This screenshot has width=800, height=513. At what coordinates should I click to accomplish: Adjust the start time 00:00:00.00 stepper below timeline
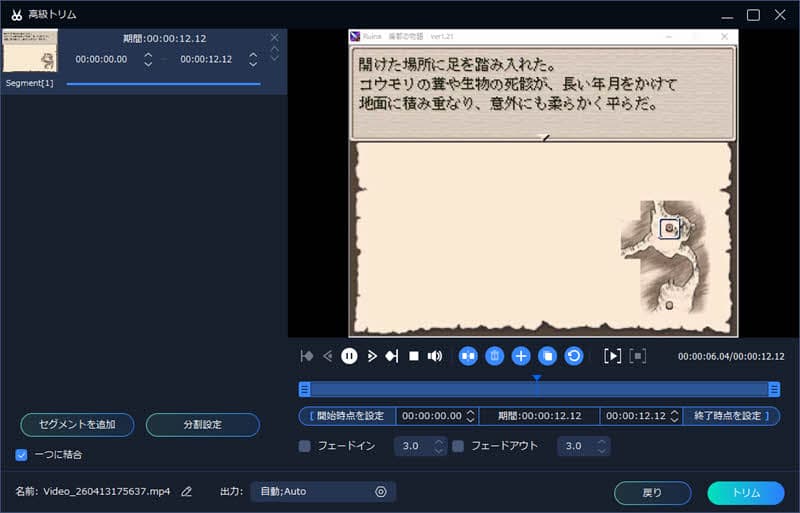point(470,416)
